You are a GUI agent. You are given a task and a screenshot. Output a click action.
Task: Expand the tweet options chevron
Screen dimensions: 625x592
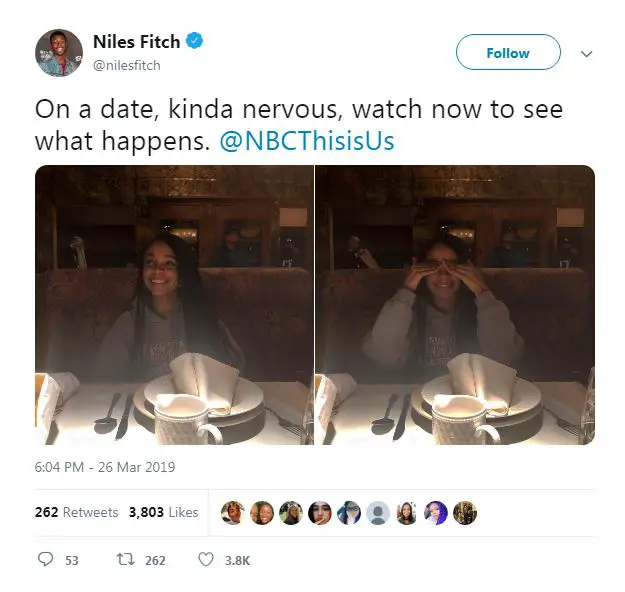coord(586,53)
